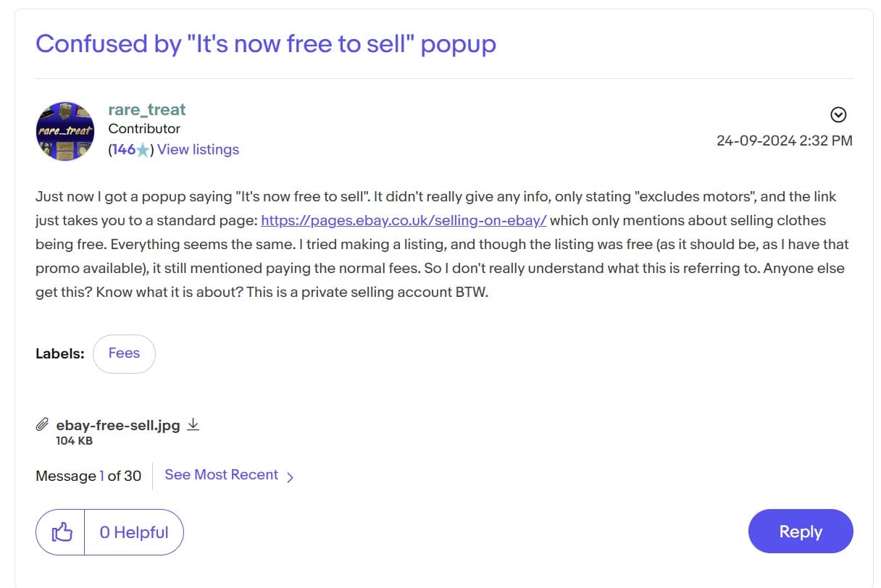Click message number 1 link
This screenshot has width=881, height=588.
[101, 476]
